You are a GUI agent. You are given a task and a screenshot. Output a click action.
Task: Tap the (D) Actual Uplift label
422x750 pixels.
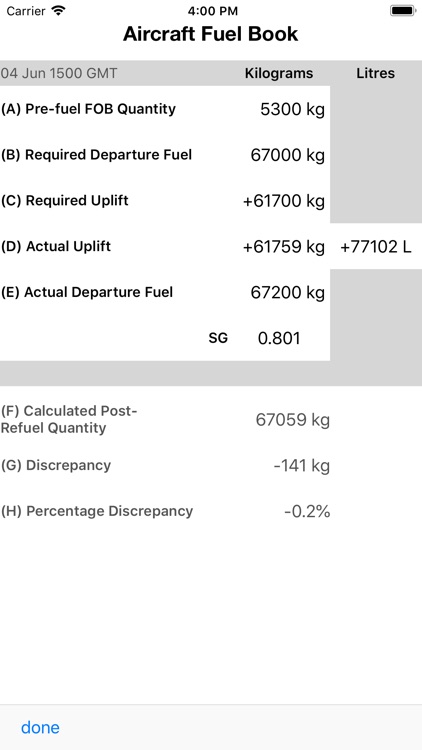click(x=56, y=246)
